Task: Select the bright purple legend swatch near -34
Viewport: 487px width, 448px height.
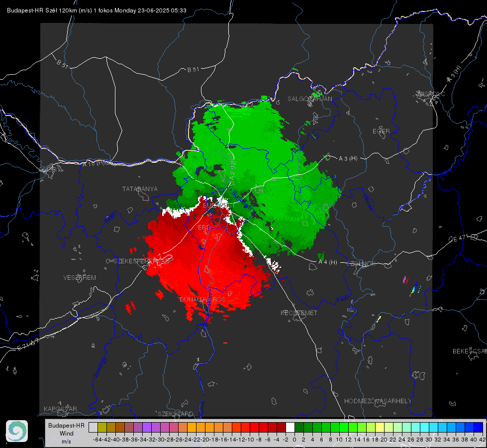Action: tap(147, 427)
